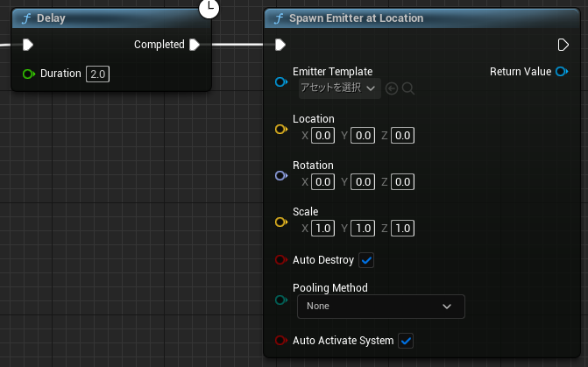This screenshot has height=367, width=588.
Task: Click the Return Value output pin
Action: (562, 71)
